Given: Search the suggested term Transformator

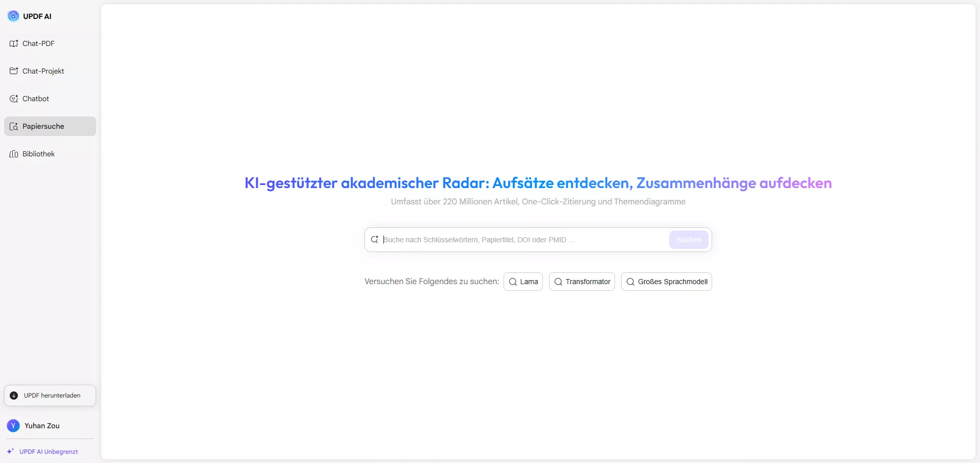Looking at the screenshot, I should tap(582, 282).
